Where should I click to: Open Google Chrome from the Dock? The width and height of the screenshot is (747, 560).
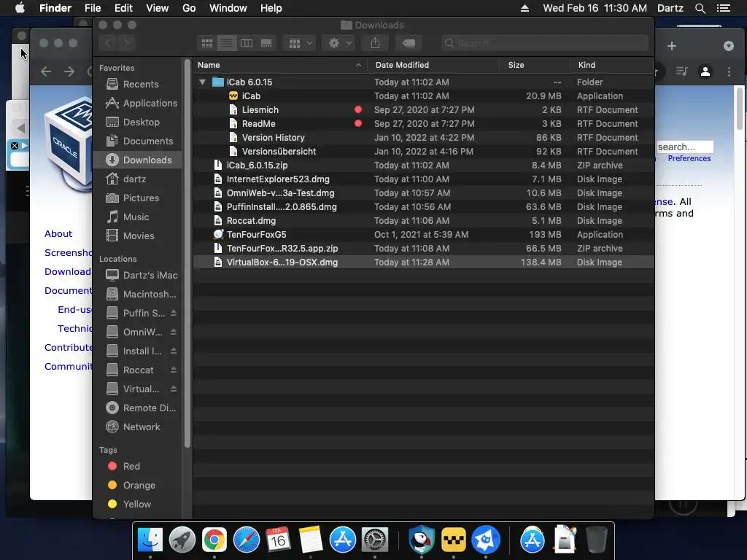click(214, 540)
